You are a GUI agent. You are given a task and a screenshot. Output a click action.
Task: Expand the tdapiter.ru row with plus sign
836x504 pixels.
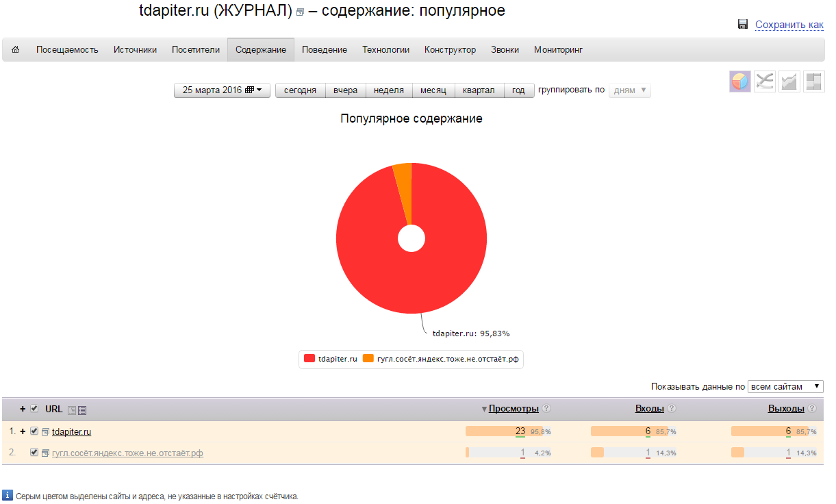point(23,431)
